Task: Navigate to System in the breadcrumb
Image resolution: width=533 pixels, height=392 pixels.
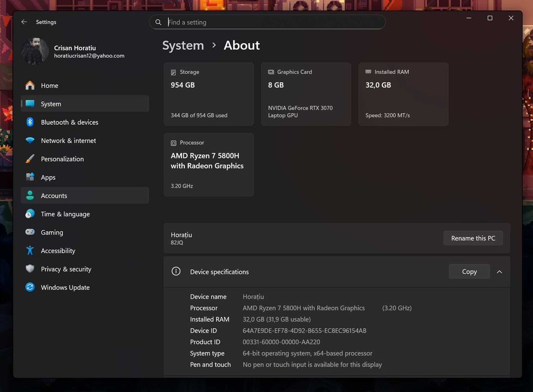Action: [x=183, y=45]
